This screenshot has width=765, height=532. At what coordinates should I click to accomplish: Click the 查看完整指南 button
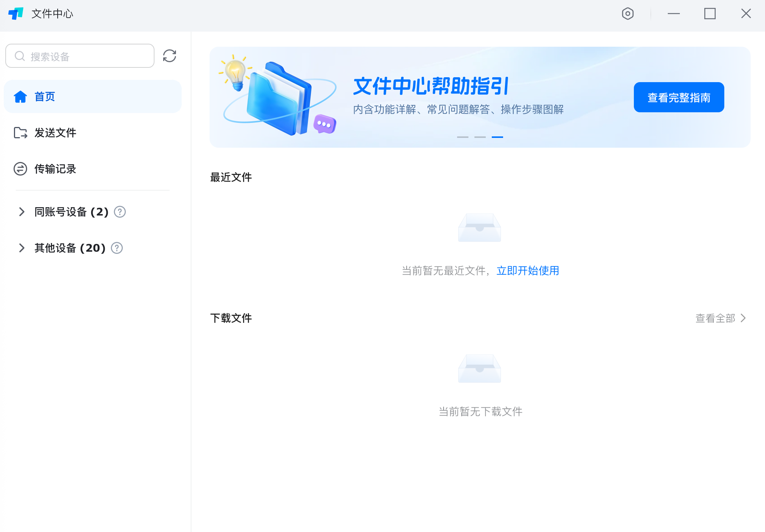pyautogui.click(x=678, y=97)
